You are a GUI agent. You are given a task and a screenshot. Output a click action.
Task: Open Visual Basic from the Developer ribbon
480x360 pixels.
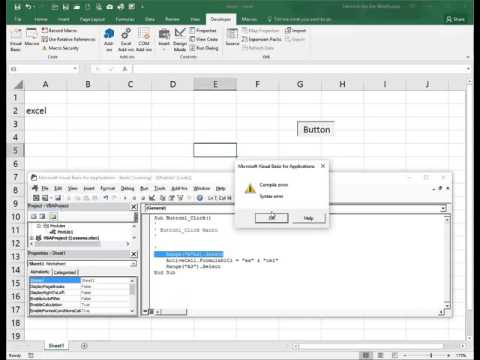tap(16, 40)
